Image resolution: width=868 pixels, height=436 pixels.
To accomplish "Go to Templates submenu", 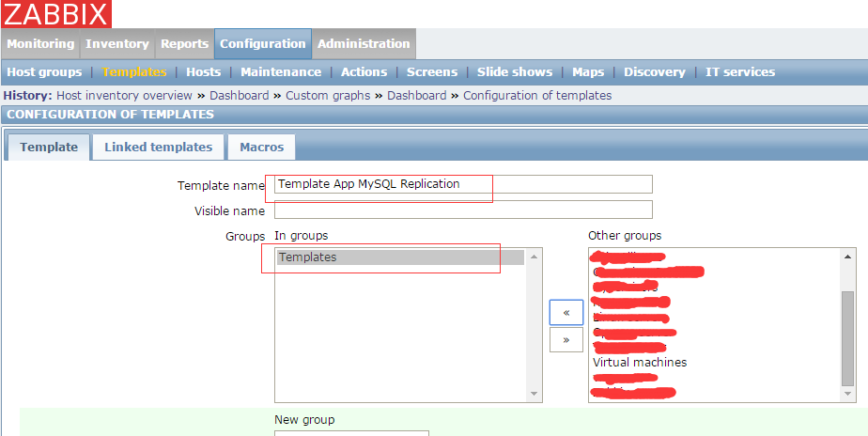I will tap(134, 72).
